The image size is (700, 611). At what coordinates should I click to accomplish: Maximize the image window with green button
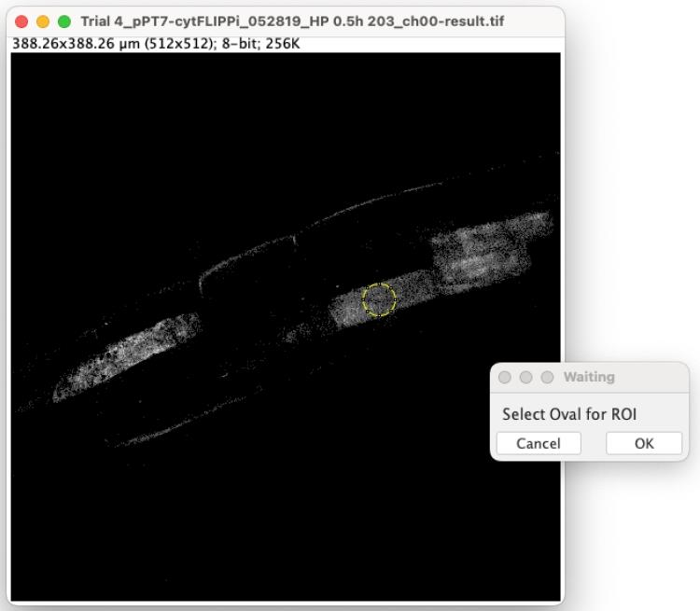click(64, 21)
